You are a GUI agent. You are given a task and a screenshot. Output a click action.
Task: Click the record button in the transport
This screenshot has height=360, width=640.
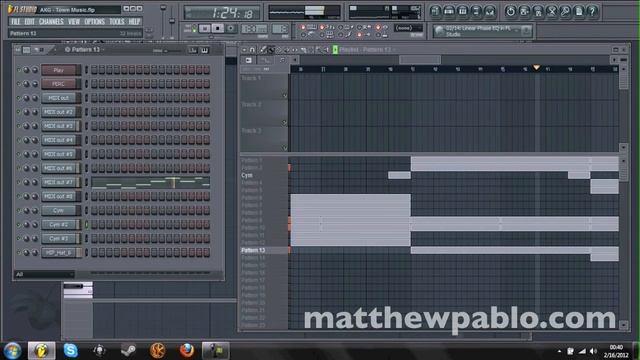pos(231,29)
